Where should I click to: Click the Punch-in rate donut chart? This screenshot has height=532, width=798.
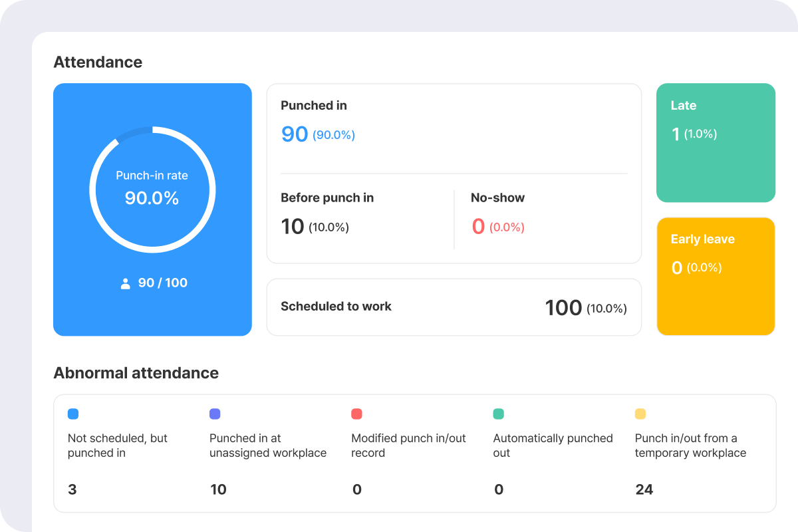coord(152,190)
